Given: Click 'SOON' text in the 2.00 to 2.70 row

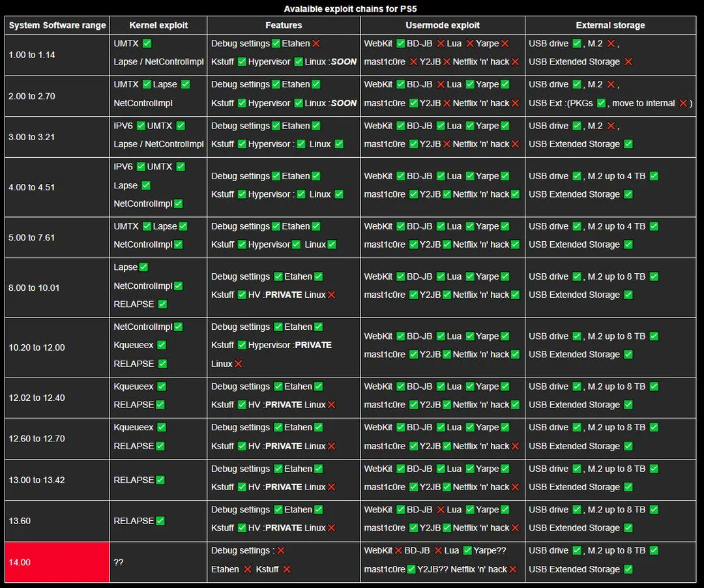Looking at the screenshot, I should click(344, 103).
